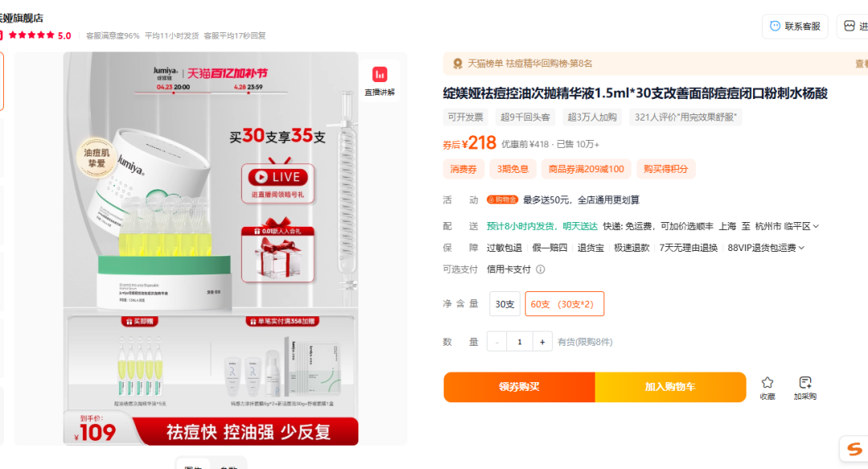Click the 加采购 icon
The image size is (868, 469).
[805, 382]
